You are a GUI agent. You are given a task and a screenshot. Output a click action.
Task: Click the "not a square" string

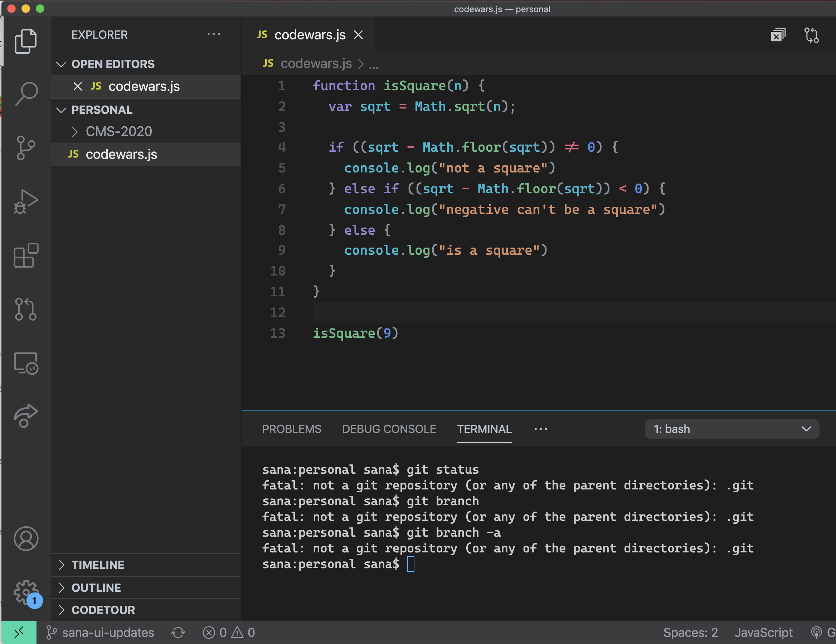click(493, 168)
